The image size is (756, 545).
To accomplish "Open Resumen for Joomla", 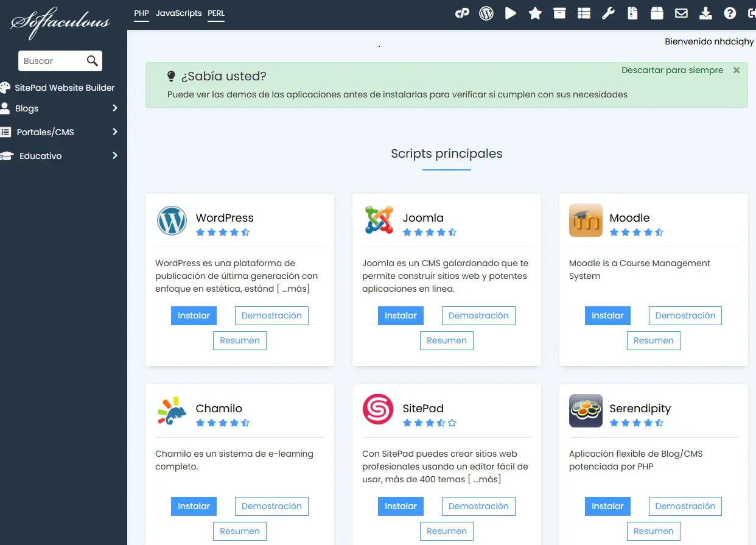I will 447,340.
